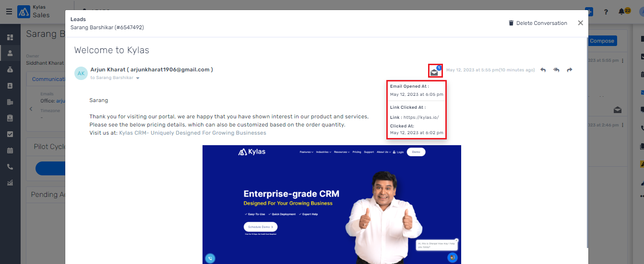The height and width of the screenshot is (264, 644).
Task: Click the opened envelope icon in background list
Action: tap(617, 110)
